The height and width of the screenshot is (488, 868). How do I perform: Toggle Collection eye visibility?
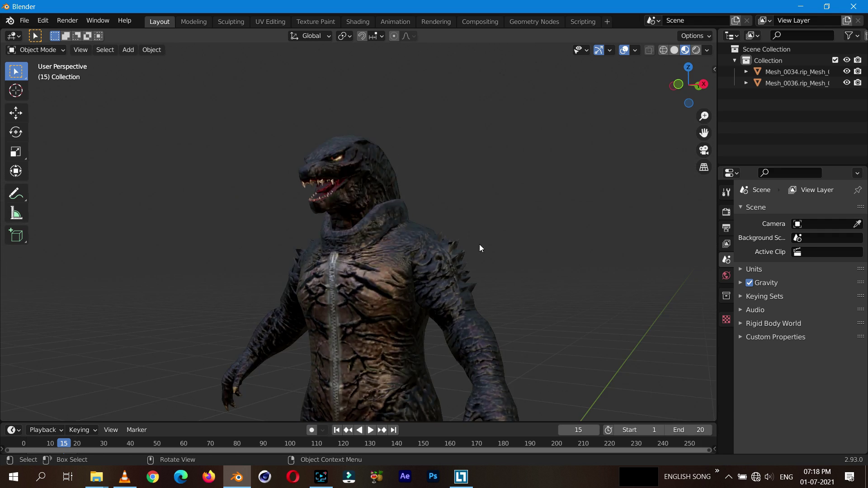click(846, 60)
